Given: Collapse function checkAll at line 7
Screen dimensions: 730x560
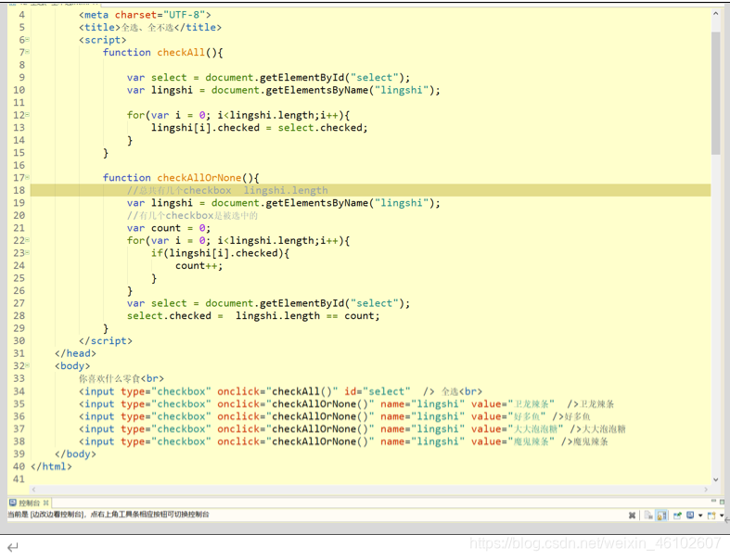Looking at the screenshot, I should click(x=27, y=52).
